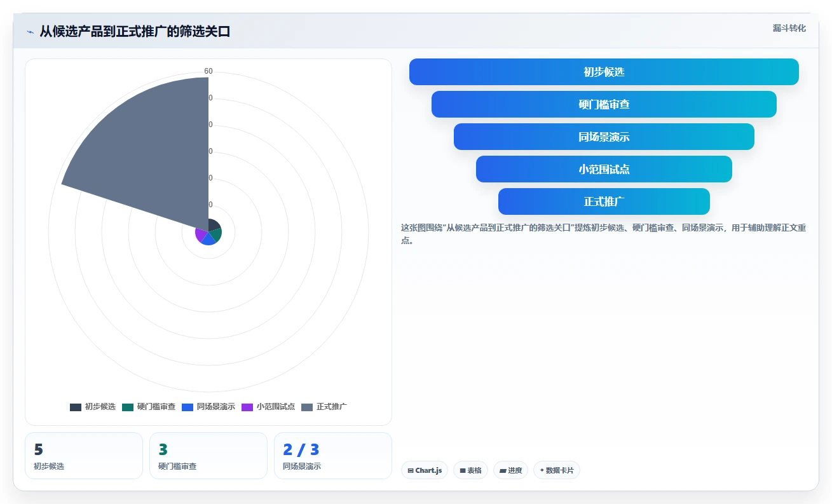Click the small blue 同场景演示 chart segment
Image resolution: width=832 pixels, height=504 pixels.
tap(208, 240)
